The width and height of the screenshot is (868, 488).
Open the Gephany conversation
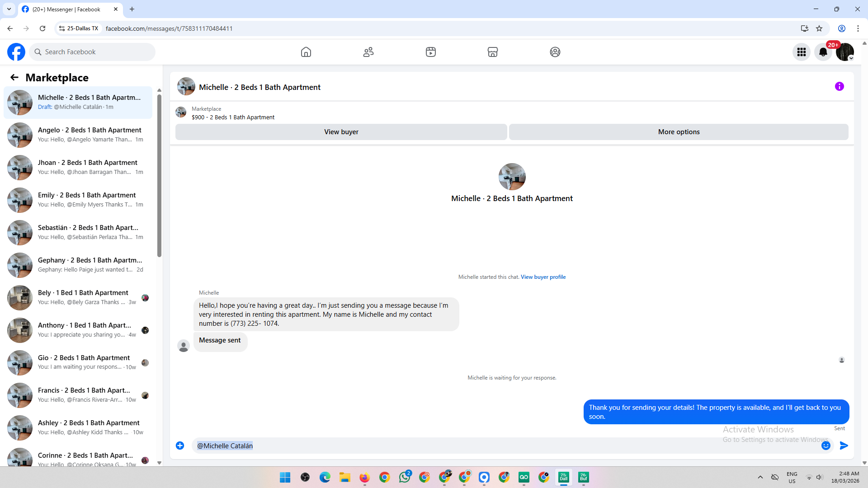(x=78, y=265)
